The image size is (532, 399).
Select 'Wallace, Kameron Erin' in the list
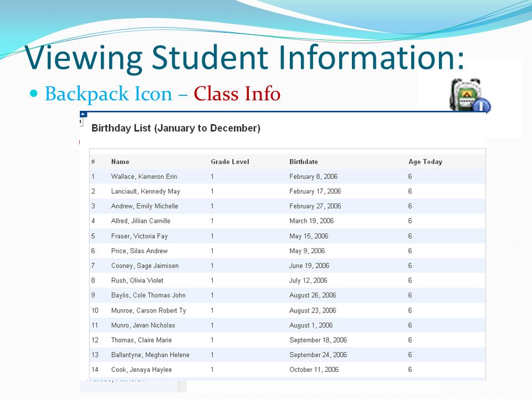[144, 177]
